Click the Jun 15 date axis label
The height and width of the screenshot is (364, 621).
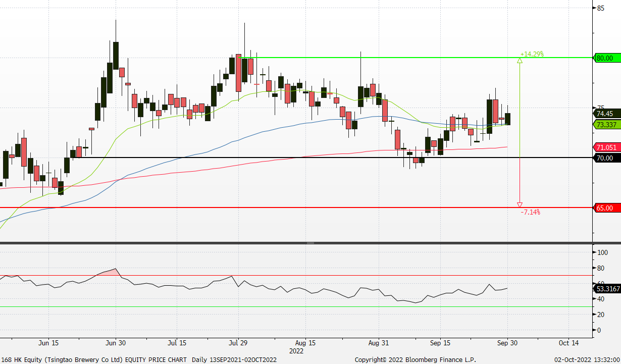point(48,343)
